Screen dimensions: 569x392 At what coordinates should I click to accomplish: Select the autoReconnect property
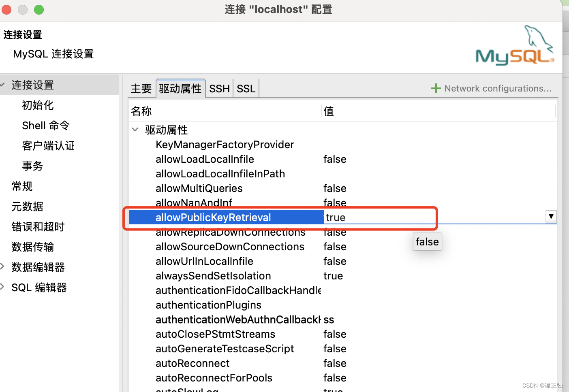(193, 363)
